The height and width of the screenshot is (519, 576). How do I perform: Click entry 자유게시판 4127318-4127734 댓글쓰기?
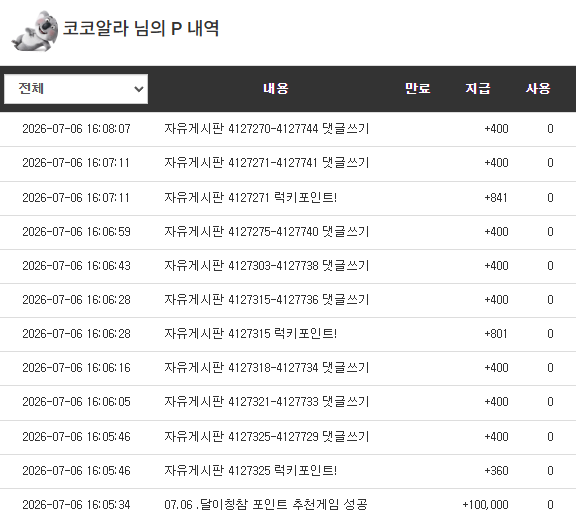pyautogui.click(x=267, y=367)
